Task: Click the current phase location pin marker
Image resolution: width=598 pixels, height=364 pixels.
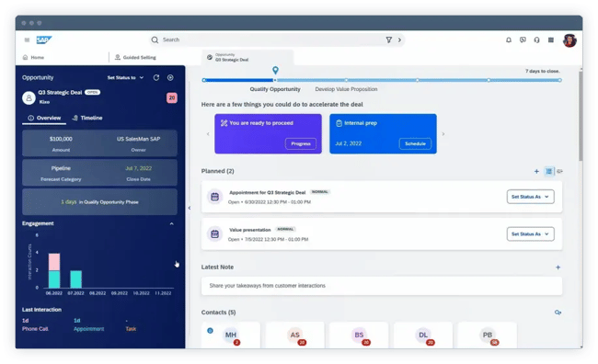Action: tap(275, 70)
